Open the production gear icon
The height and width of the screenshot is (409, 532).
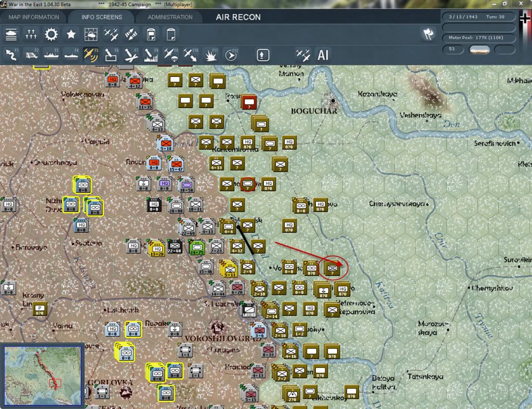coord(51,34)
